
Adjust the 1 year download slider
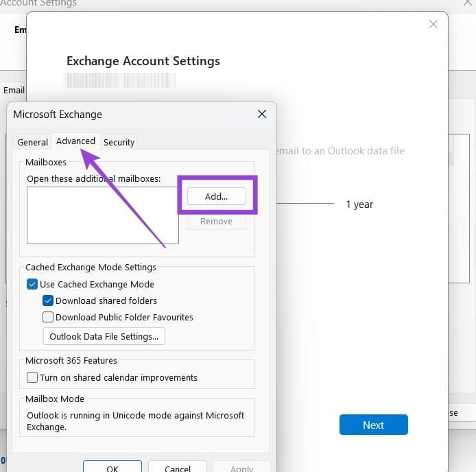[305, 203]
